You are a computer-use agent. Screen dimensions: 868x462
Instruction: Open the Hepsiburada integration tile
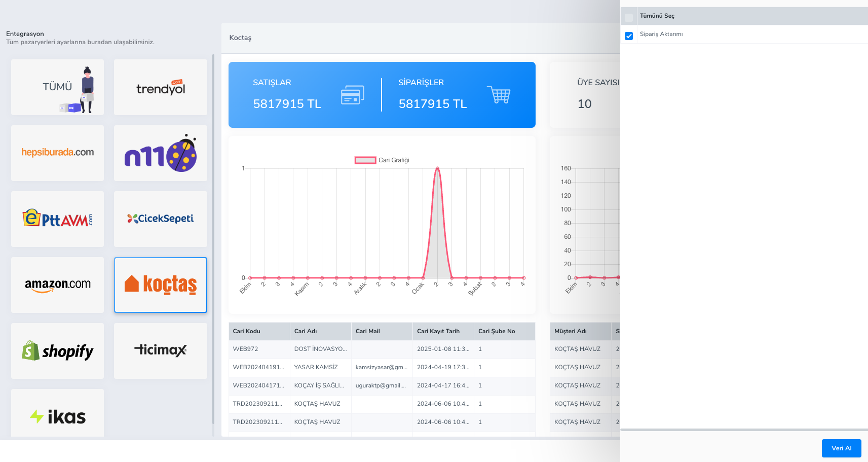pos(57,153)
